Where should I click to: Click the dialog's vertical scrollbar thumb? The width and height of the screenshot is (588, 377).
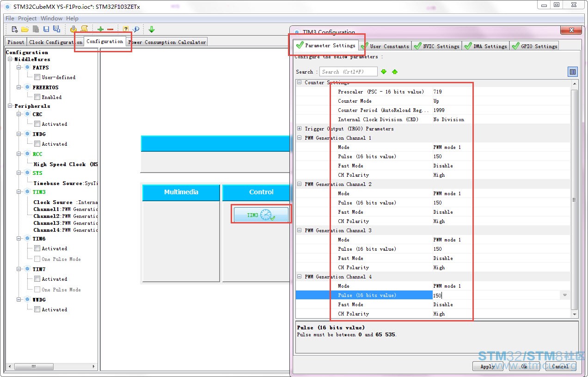coord(575,200)
